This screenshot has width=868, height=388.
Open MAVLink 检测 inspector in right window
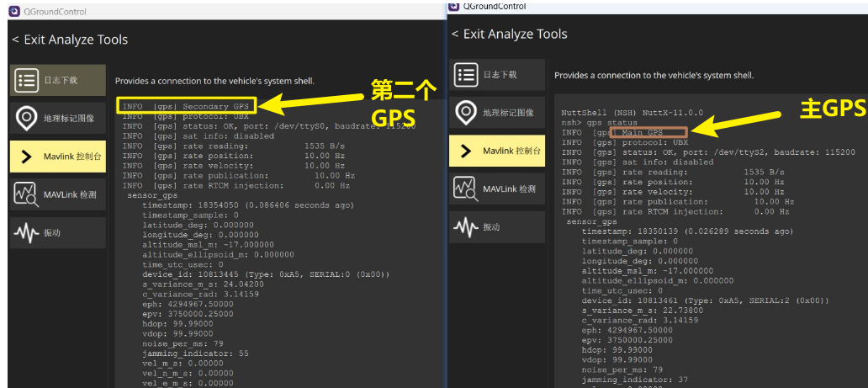point(497,189)
